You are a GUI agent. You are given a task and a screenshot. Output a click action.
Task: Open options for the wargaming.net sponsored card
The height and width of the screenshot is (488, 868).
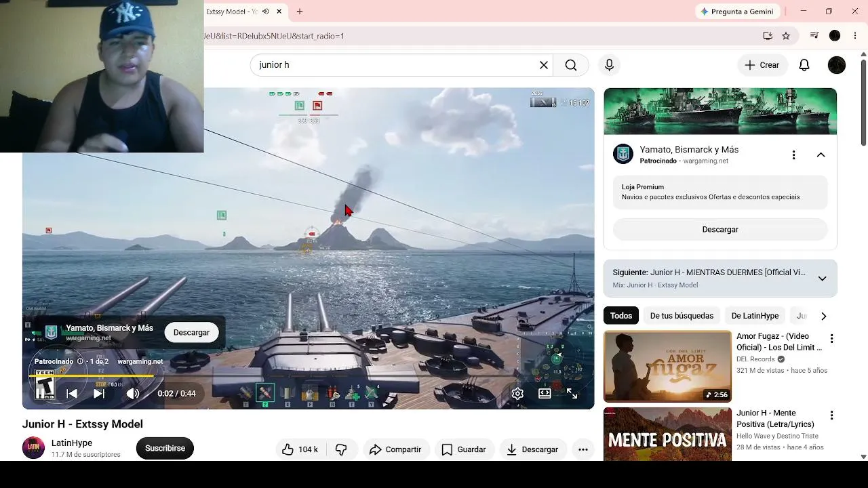point(793,155)
